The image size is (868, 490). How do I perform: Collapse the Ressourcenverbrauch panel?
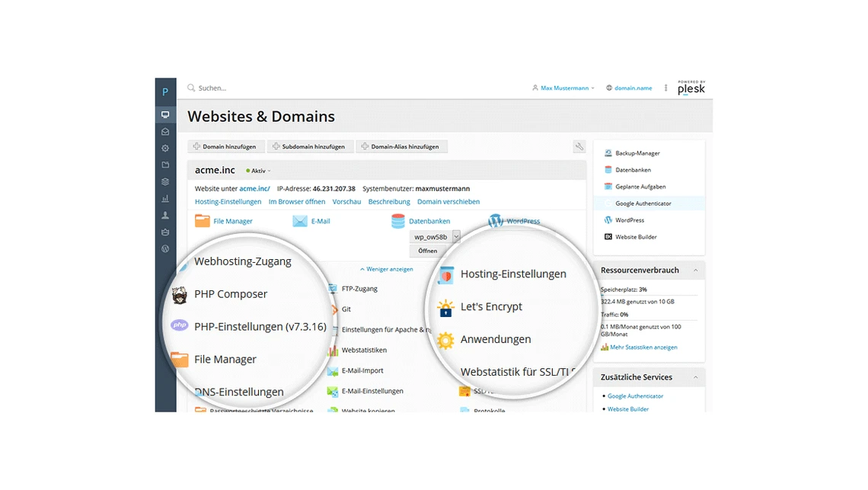[695, 270]
